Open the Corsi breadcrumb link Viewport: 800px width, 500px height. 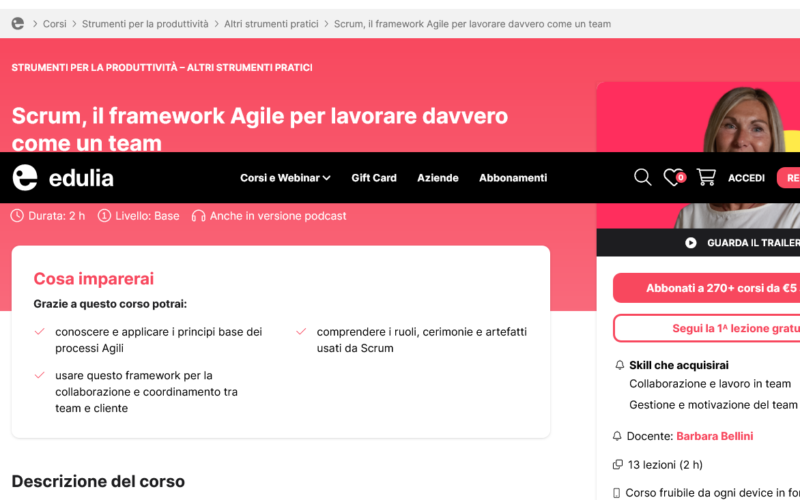pos(55,24)
